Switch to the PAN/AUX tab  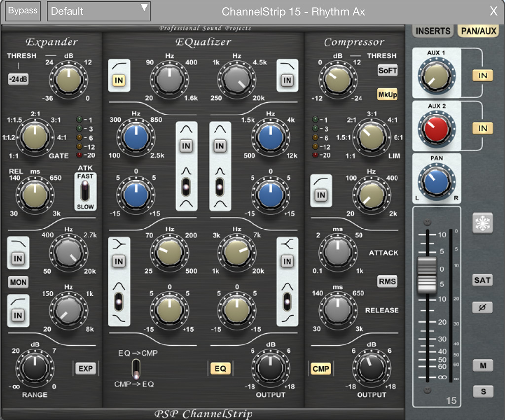click(478, 31)
